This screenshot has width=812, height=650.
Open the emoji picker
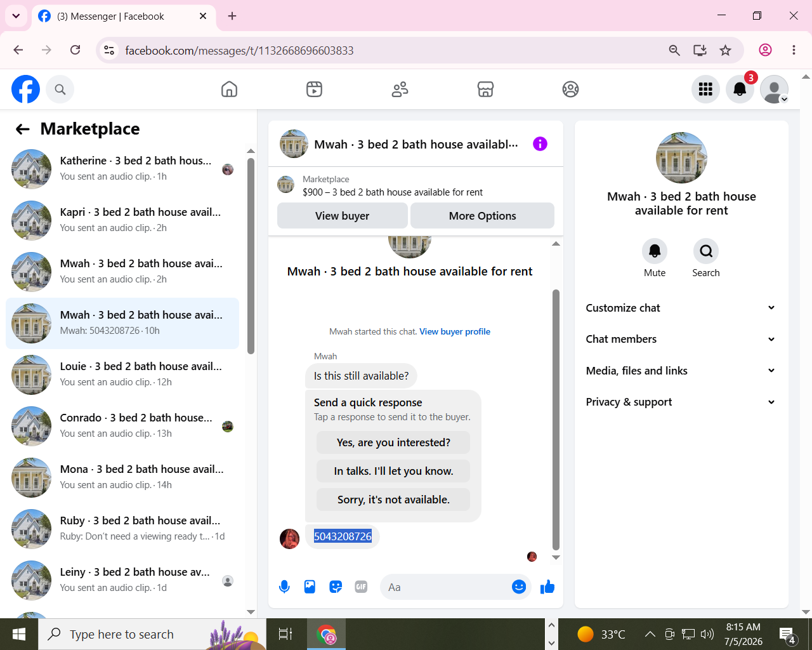click(519, 587)
